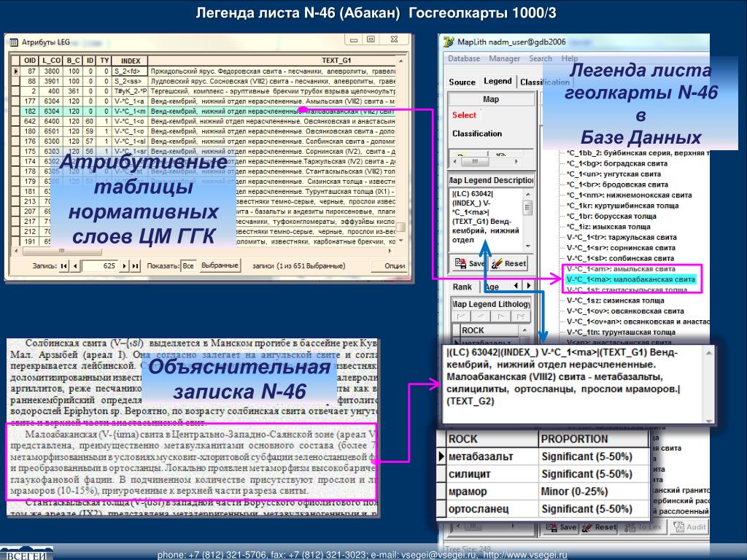The width and height of the screenshot is (747, 560).
Task: Click the ортосланец cell in ROCK column
Action: pos(492,509)
